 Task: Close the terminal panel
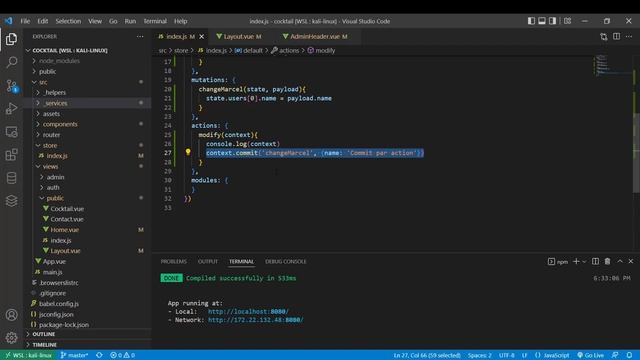point(631,261)
